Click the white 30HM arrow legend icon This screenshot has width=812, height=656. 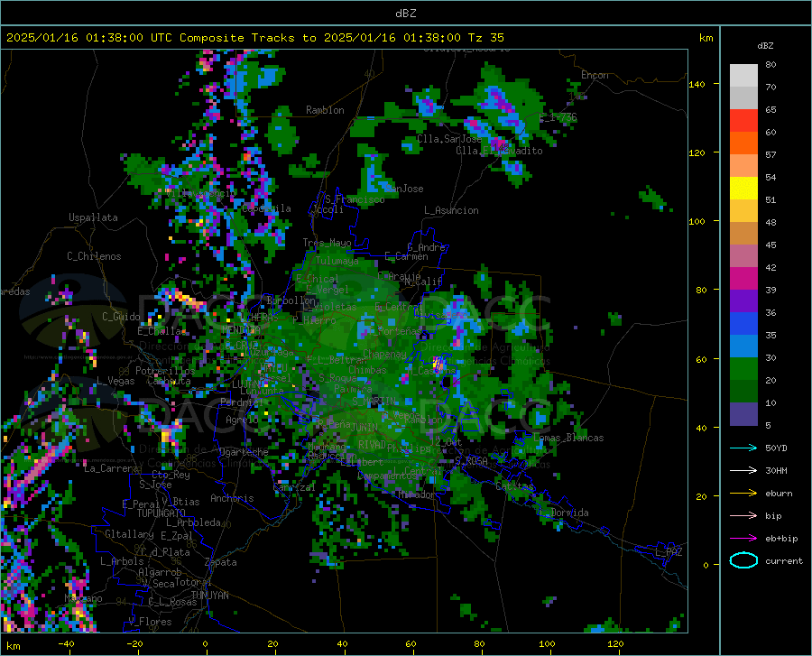(743, 471)
